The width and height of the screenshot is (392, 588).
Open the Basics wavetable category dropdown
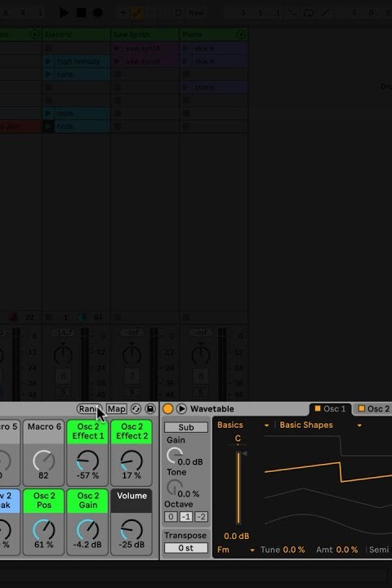coord(243,425)
